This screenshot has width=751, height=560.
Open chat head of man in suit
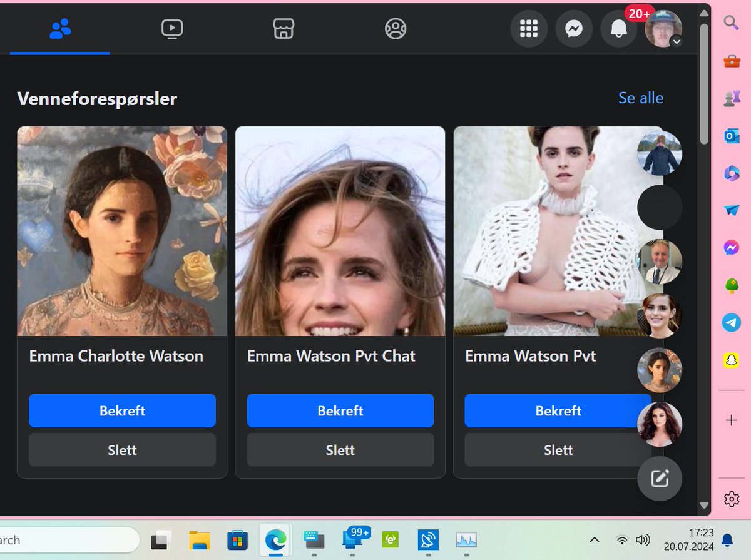coord(660,262)
